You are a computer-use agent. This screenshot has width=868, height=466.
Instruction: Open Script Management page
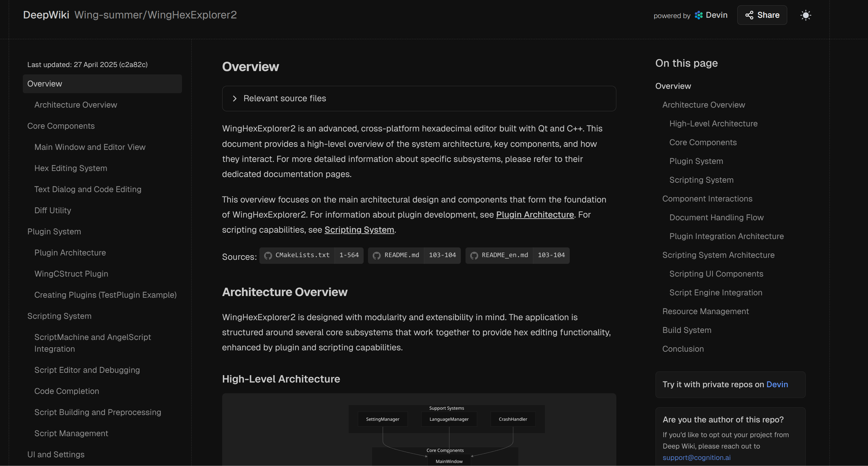click(71, 433)
